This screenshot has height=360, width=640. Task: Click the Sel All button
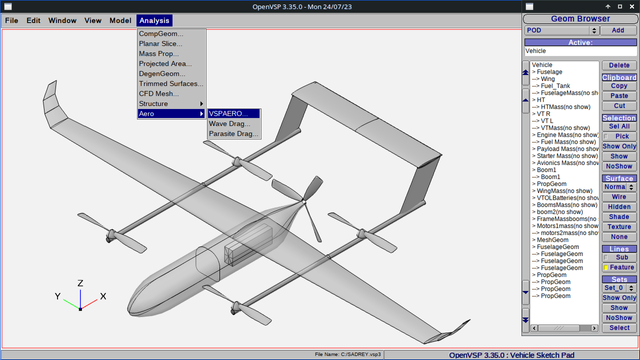619,127
